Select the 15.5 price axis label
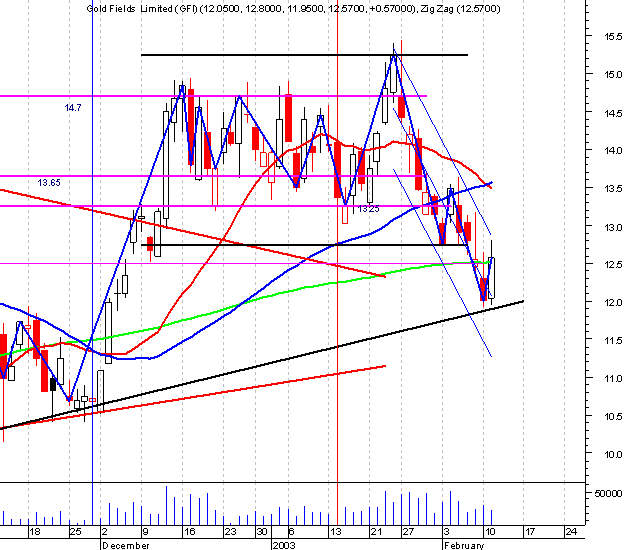 coord(613,37)
